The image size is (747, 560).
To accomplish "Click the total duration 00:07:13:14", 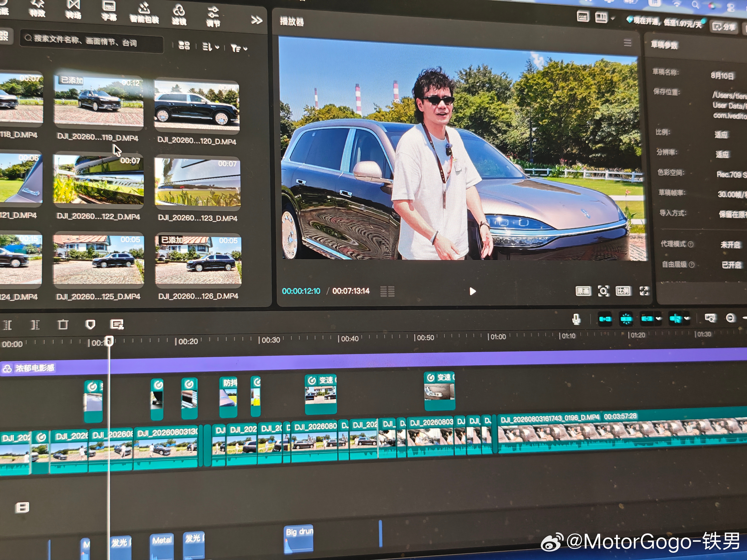I will coord(351,291).
